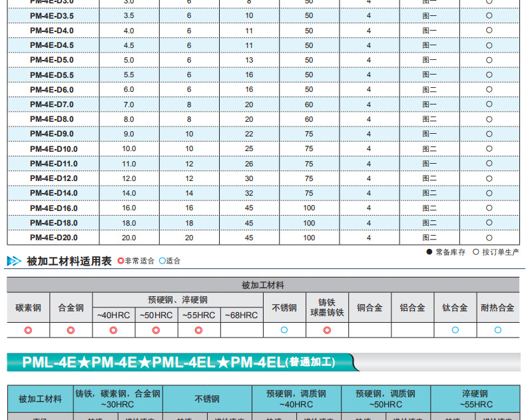The height and width of the screenshot is (420, 526).
Task: Click the stock circle in PM-4E-D5.0 row
Action: coord(489,60)
